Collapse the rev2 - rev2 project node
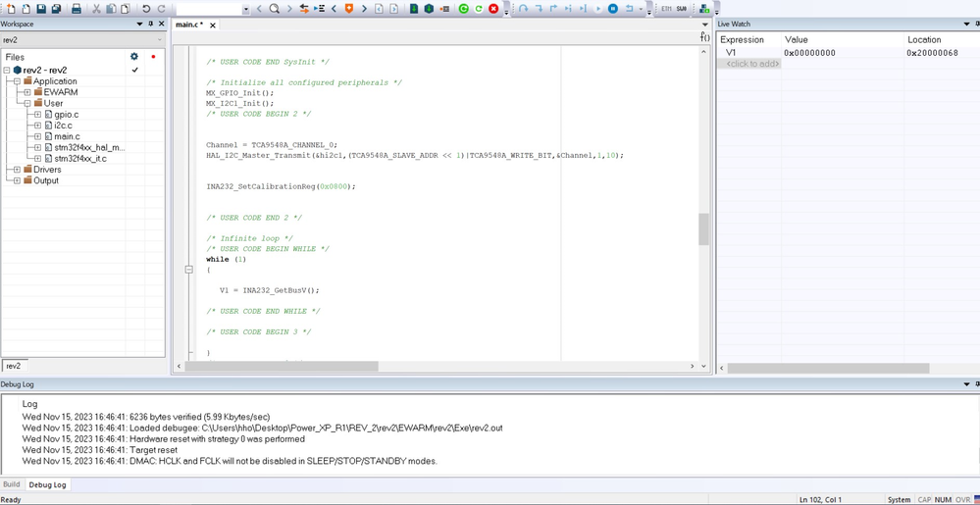The width and height of the screenshot is (980, 505). [7, 70]
